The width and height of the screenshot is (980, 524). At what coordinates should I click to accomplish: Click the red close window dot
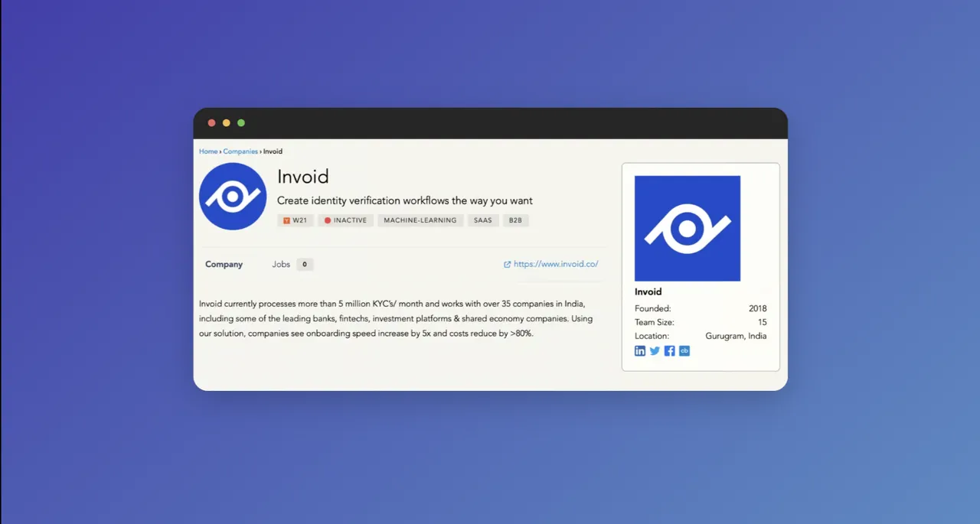[x=212, y=123]
